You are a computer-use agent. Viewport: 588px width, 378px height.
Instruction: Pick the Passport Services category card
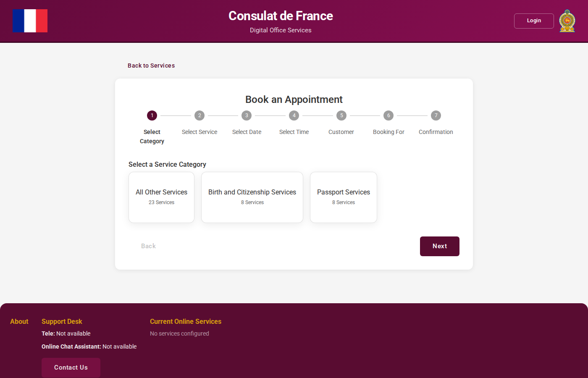[x=344, y=197]
